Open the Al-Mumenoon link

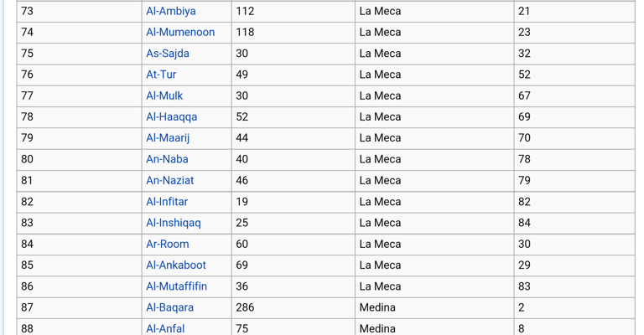click(x=180, y=32)
